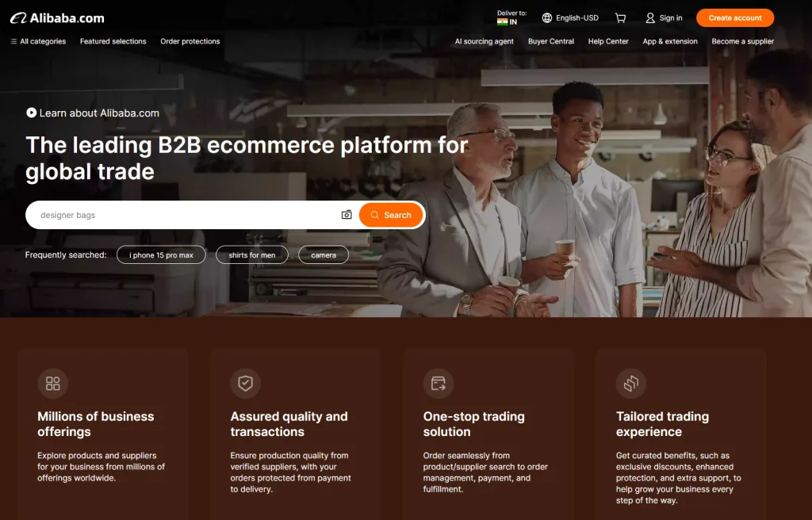812x520 pixels.
Task: Click the India flag delivery icon
Action: point(502,21)
